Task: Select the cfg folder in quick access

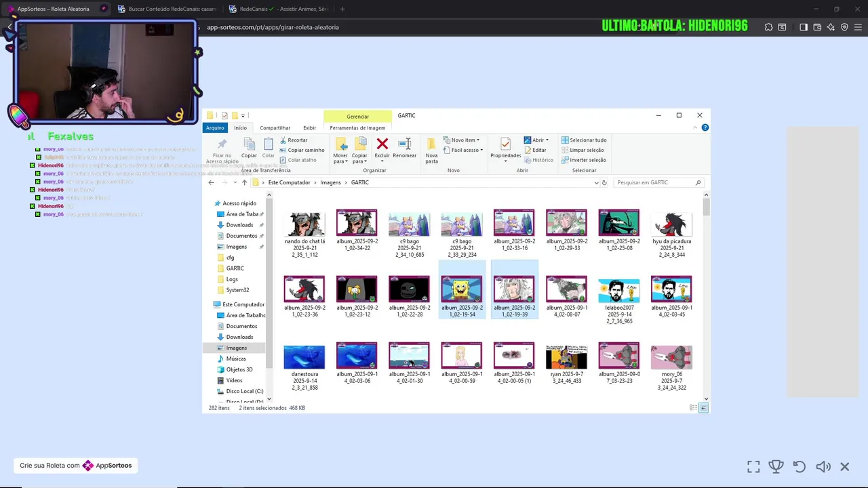Action: (x=230, y=258)
